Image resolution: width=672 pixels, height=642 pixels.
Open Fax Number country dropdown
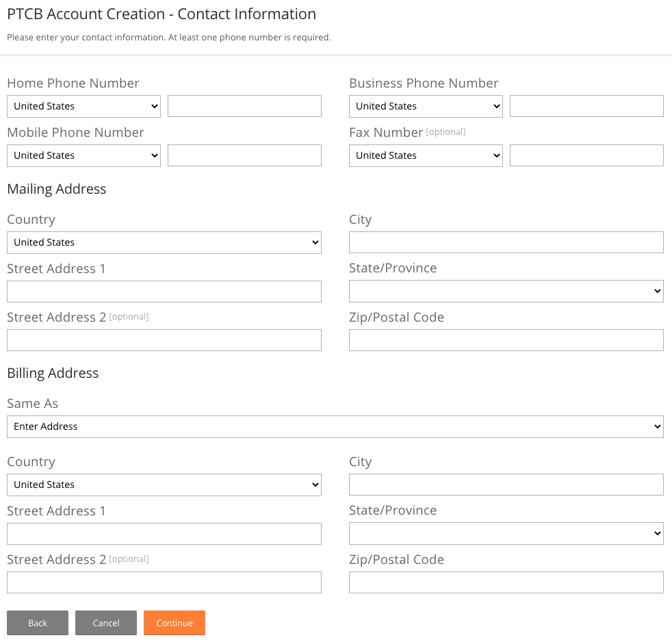click(426, 155)
